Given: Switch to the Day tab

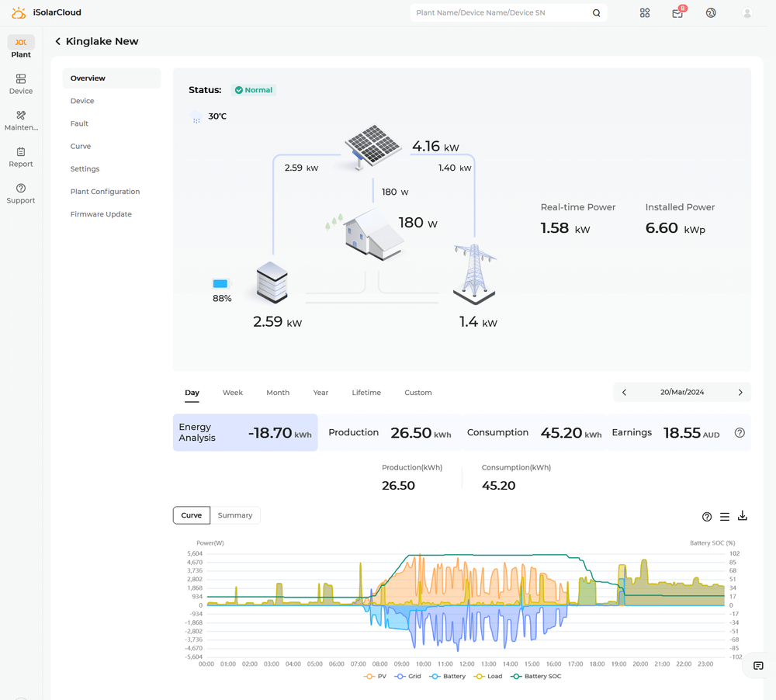Looking at the screenshot, I should tap(192, 393).
